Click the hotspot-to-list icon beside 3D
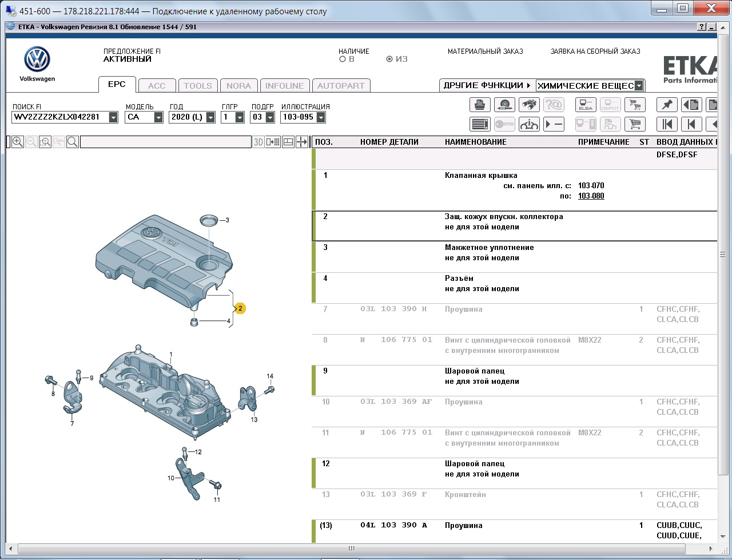The height and width of the screenshot is (560, 732). point(273,142)
